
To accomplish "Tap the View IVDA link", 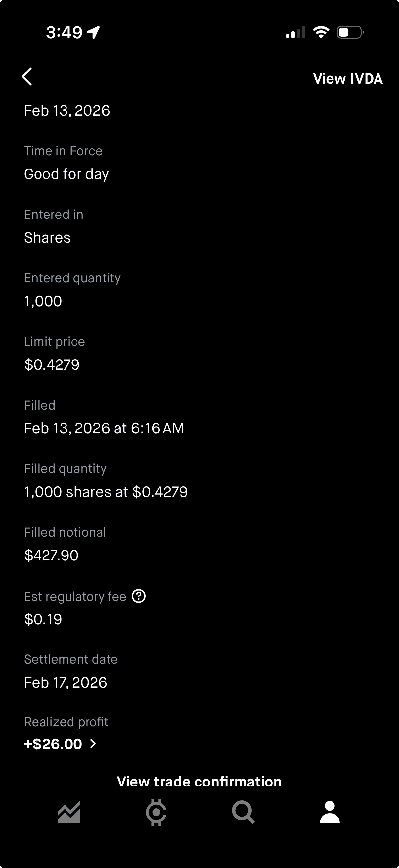I will tap(347, 79).
